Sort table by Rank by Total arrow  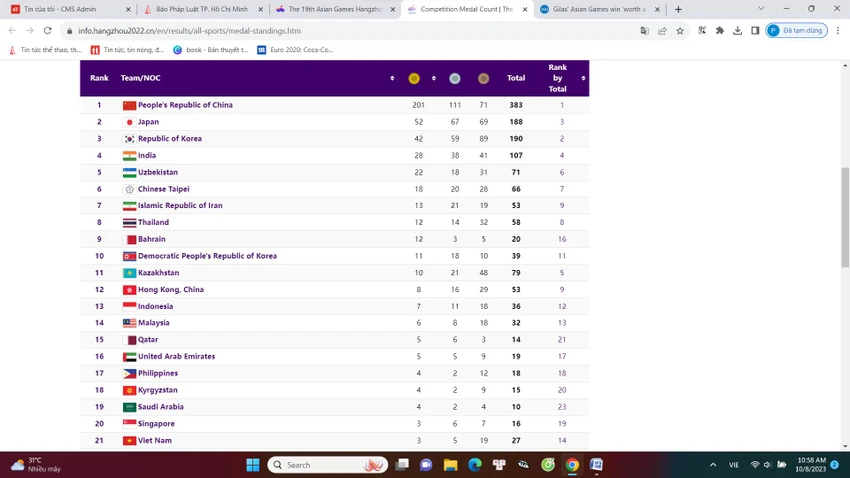583,79
